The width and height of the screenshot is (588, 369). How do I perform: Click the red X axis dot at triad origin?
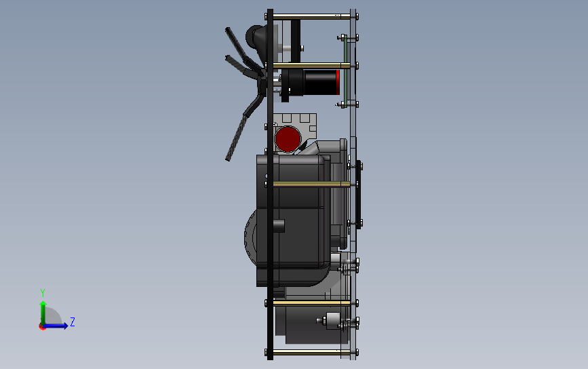tap(42, 327)
